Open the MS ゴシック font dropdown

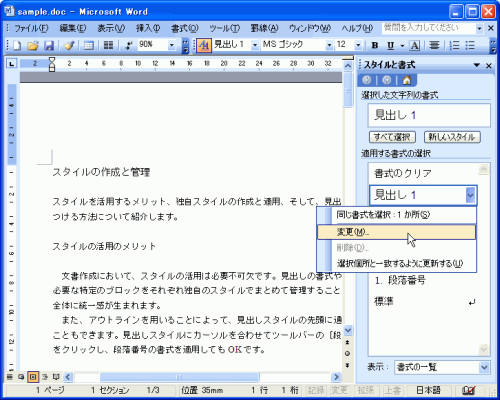click(329, 45)
